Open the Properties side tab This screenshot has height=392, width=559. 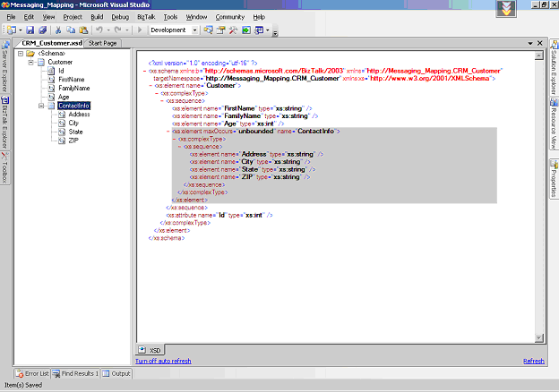tap(554, 179)
